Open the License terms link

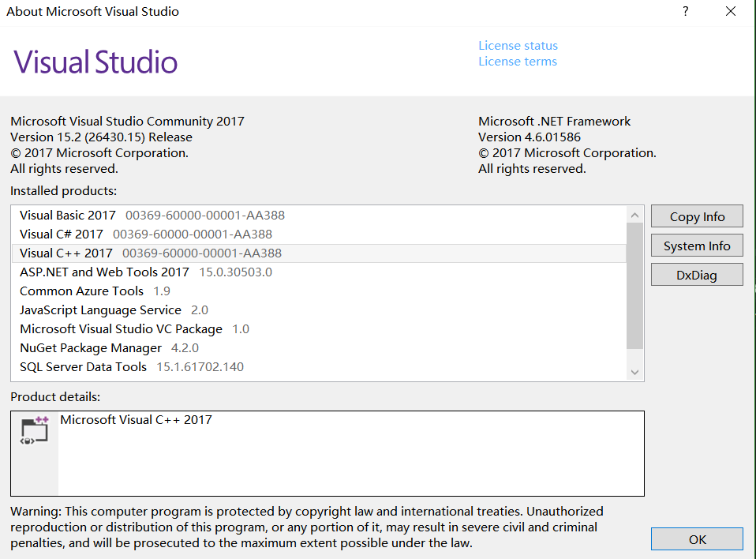click(x=517, y=62)
